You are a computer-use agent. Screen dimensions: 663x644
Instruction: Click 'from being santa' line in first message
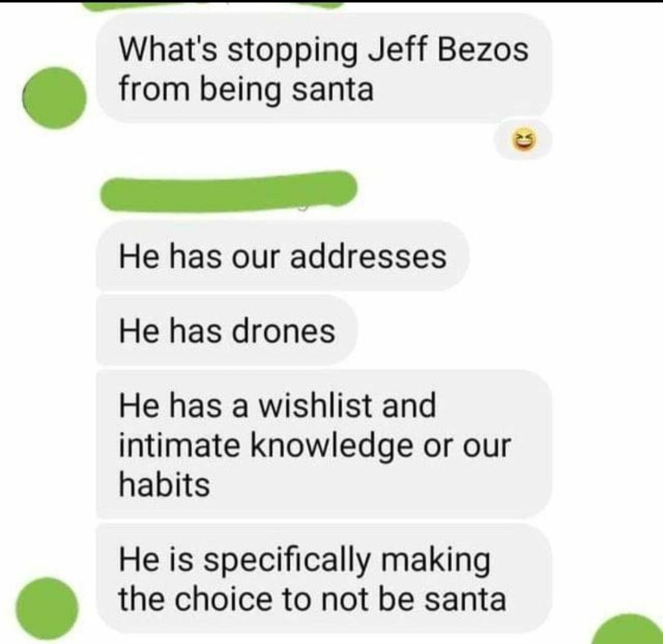[x=246, y=89]
